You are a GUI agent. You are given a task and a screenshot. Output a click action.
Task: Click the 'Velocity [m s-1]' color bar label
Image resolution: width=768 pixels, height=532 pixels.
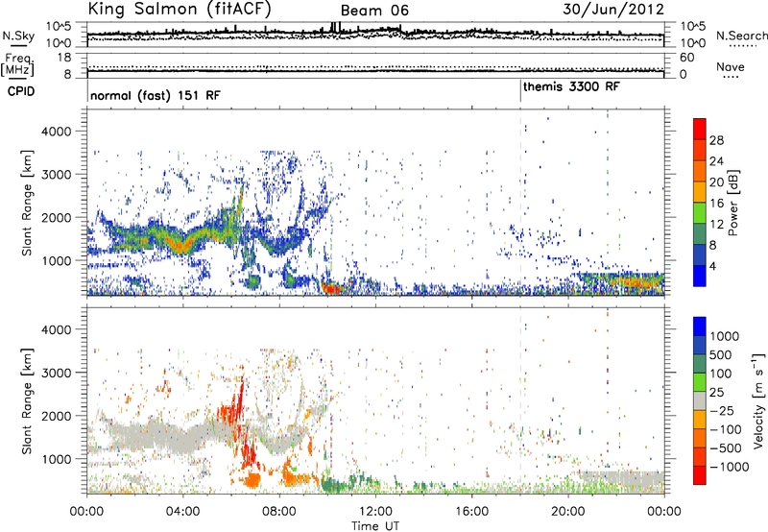click(758, 400)
